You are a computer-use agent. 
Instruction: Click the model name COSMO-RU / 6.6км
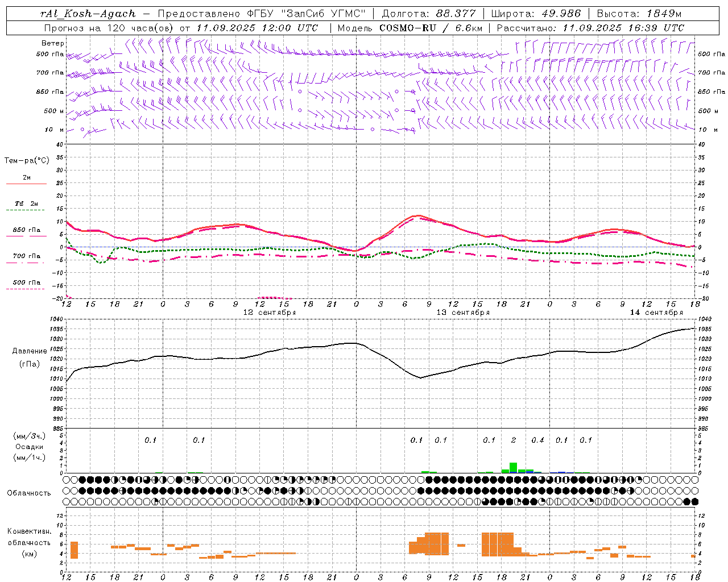click(x=431, y=28)
